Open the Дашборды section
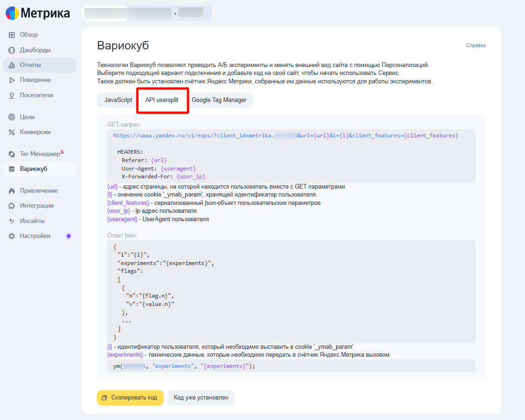525x420 pixels. [40, 50]
